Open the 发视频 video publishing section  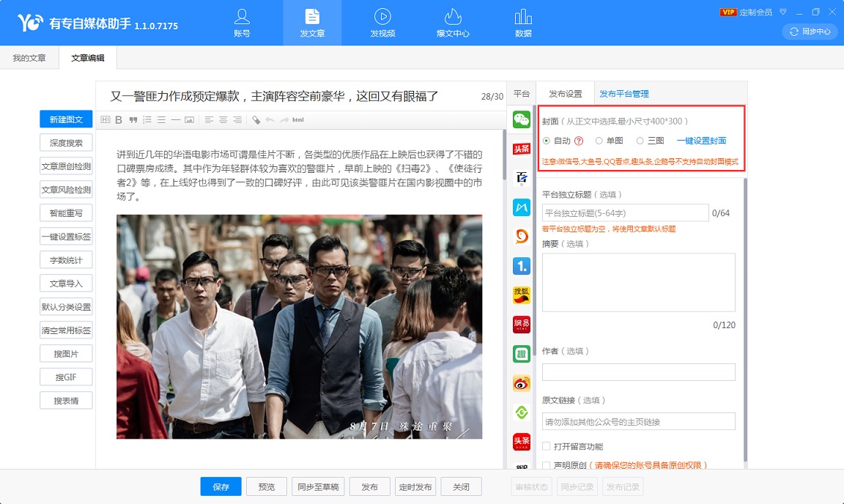(382, 23)
